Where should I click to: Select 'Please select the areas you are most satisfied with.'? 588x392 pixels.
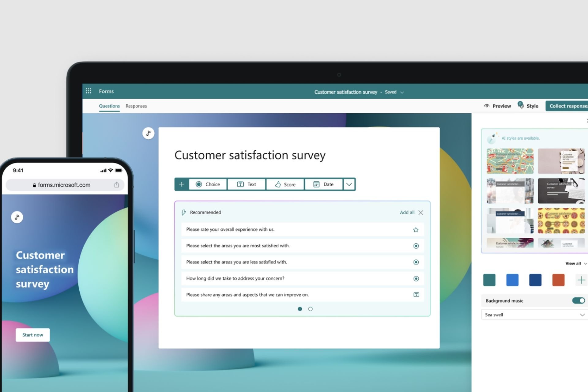[303, 246]
